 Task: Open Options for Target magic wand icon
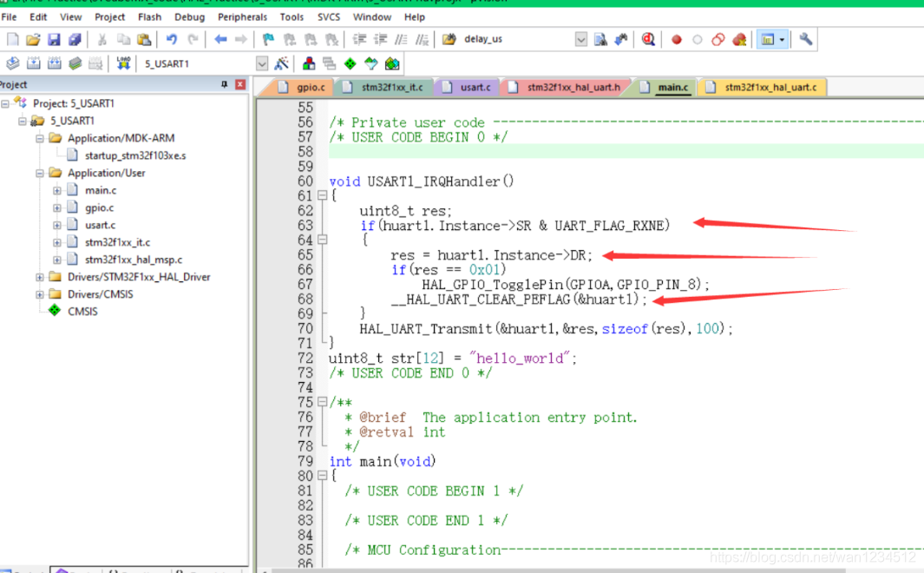coord(281,64)
